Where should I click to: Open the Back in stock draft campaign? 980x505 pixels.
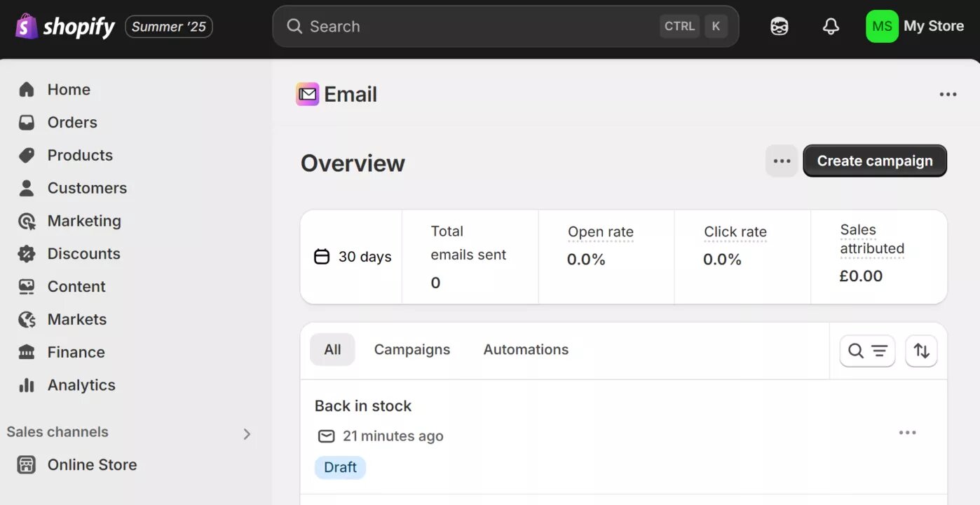[x=363, y=405]
